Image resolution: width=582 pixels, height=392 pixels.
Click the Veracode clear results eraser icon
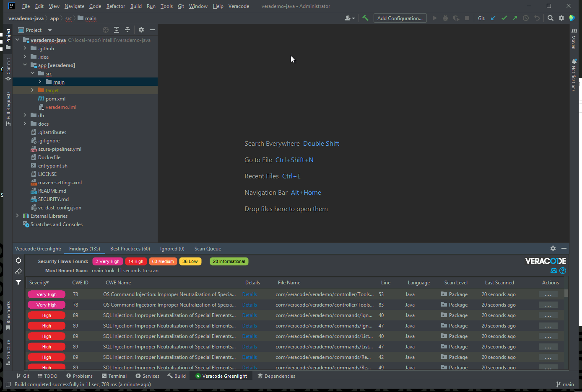point(18,271)
